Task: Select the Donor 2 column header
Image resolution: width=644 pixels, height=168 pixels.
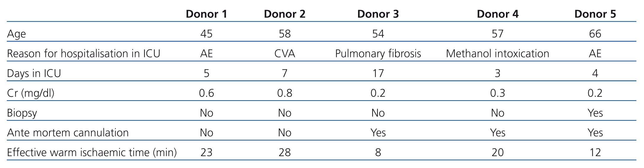Action: (284, 14)
